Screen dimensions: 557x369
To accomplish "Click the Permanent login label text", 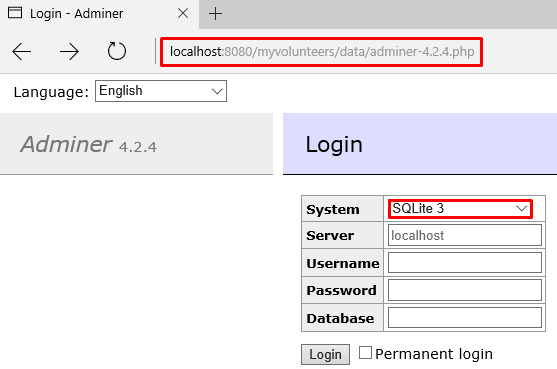I will [434, 354].
